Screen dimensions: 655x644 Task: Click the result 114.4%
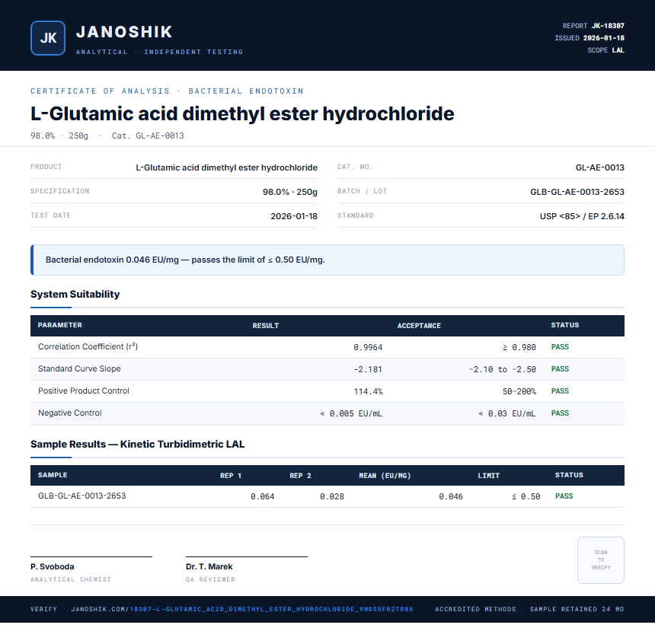coord(368,392)
